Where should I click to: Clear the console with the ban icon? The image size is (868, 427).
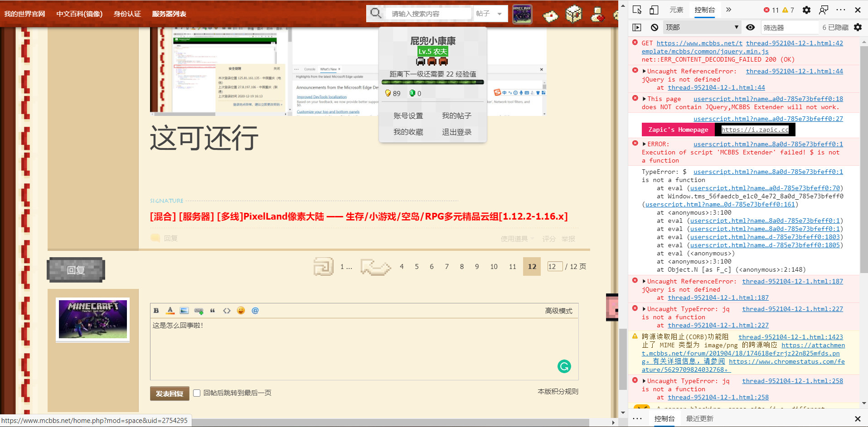(x=654, y=28)
